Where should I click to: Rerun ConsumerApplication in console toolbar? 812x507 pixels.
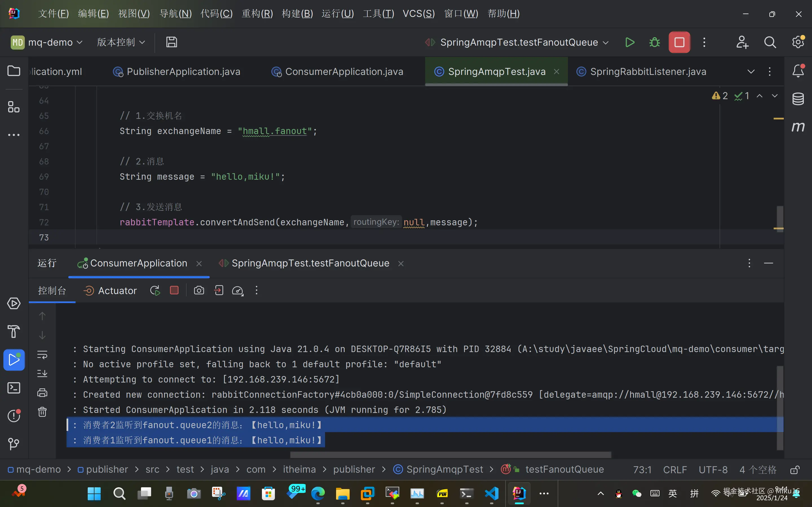(155, 290)
